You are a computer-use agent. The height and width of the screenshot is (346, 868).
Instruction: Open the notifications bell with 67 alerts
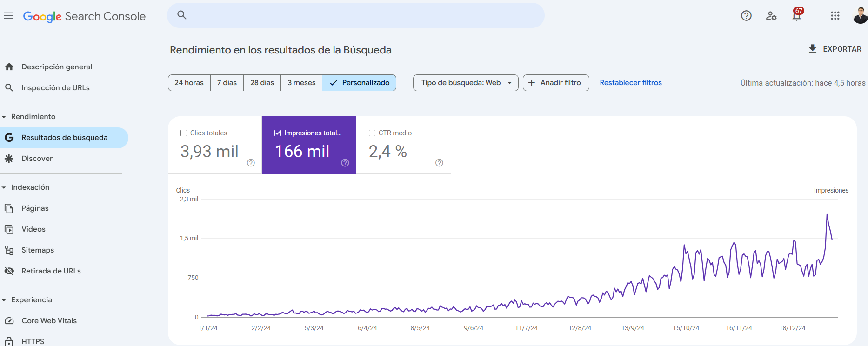[796, 16]
